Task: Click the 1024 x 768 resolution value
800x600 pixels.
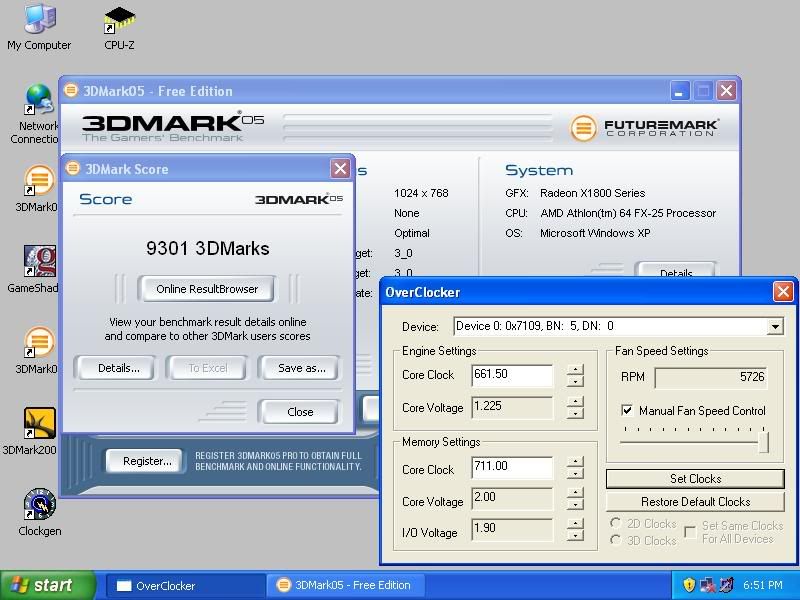Action: 421,193
